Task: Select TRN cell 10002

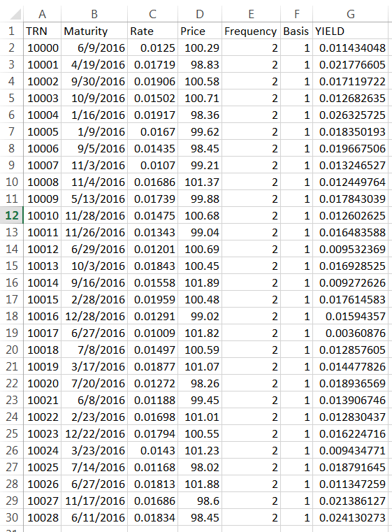Action: coord(42,81)
